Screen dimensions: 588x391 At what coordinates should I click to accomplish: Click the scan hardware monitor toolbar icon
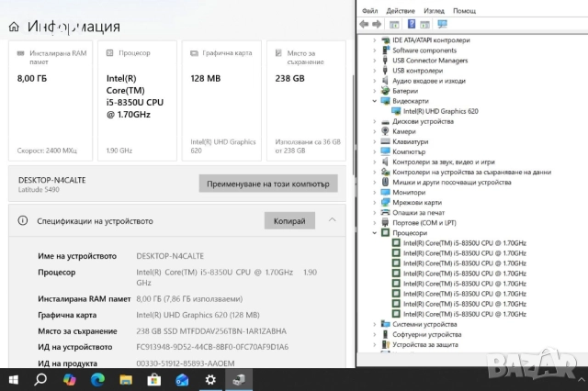pyautogui.click(x=443, y=25)
